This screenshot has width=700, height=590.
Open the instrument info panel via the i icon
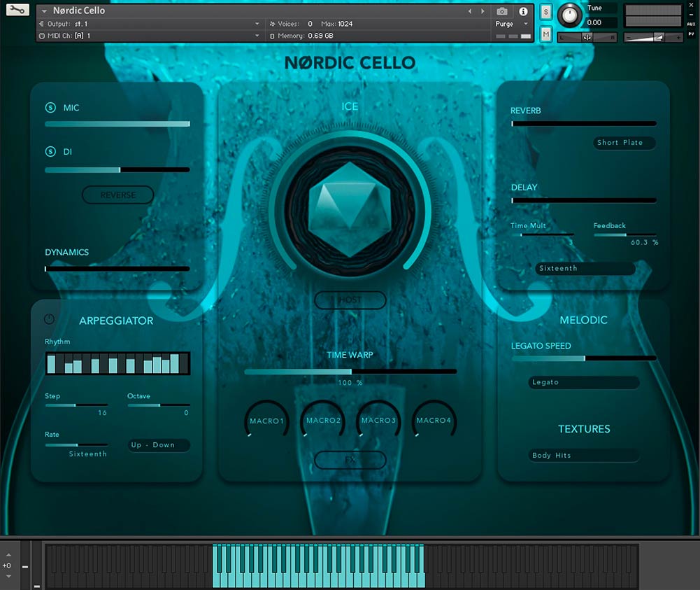pyautogui.click(x=522, y=10)
